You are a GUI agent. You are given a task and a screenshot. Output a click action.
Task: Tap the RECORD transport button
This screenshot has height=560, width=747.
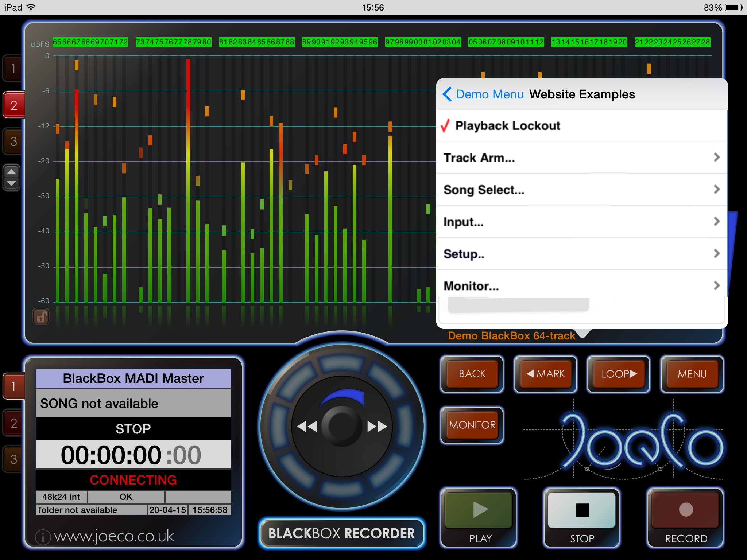point(686,517)
